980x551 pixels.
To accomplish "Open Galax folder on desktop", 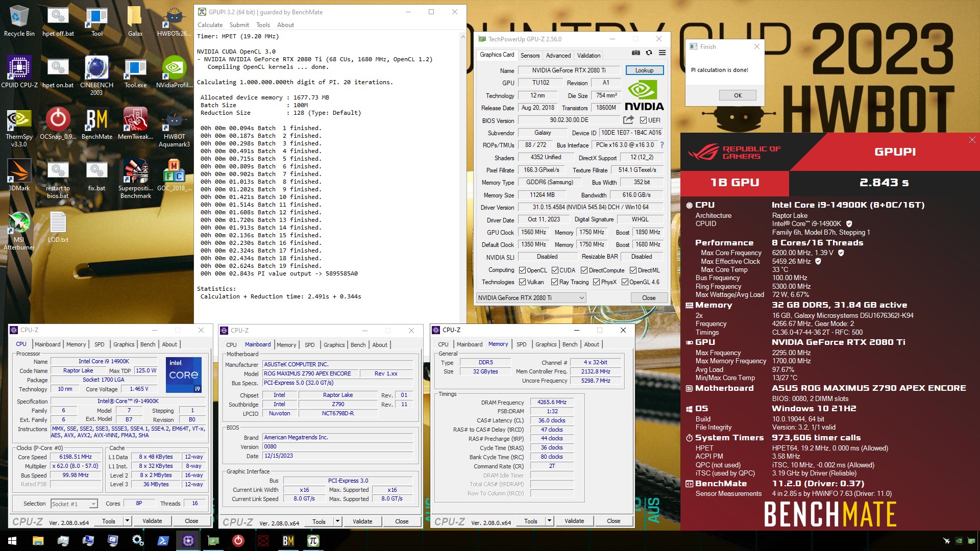I will [x=135, y=22].
